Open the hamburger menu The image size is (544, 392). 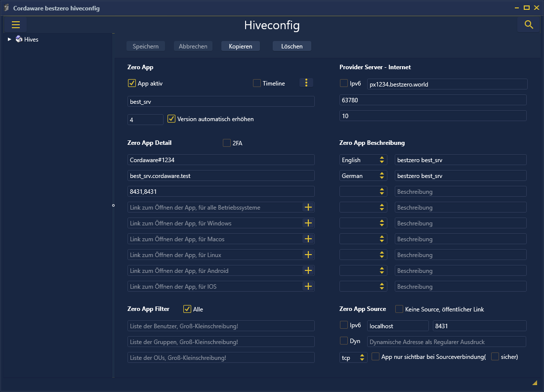pyautogui.click(x=15, y=25)
